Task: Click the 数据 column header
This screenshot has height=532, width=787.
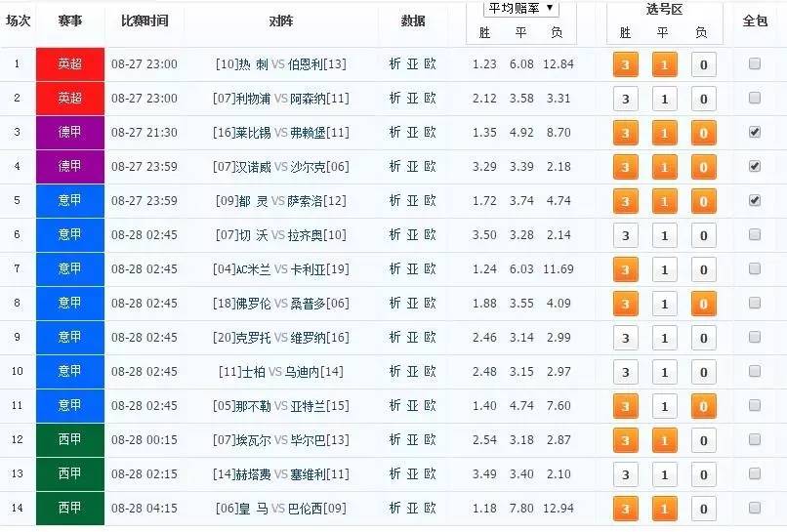Action: click(413, 21)
